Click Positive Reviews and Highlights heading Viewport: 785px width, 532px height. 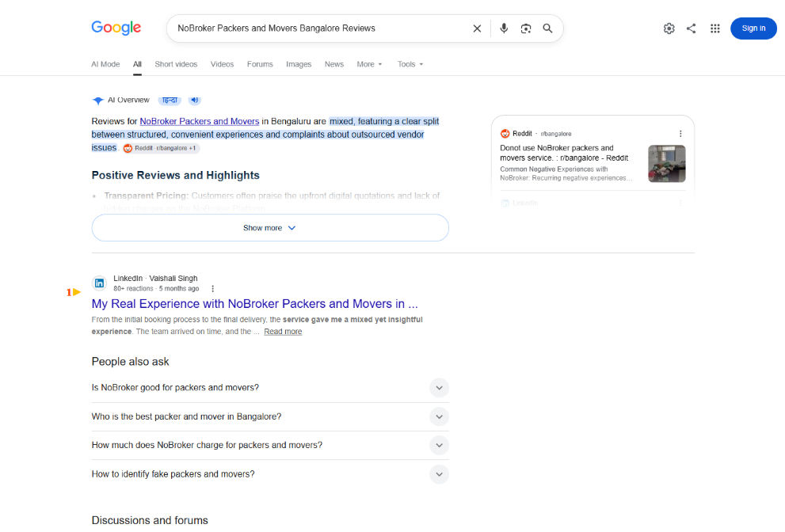pos(175,175)
